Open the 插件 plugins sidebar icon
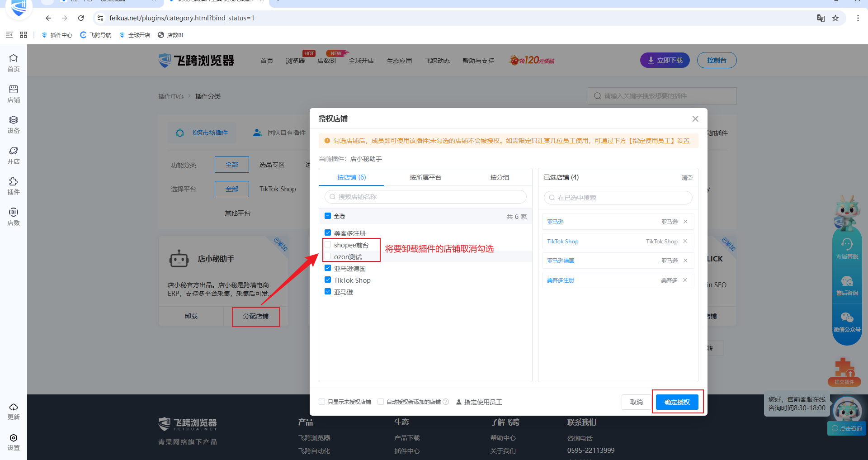The height and width of the screenshot is (460, 868). pyautogui.click(x=14, y=186)
